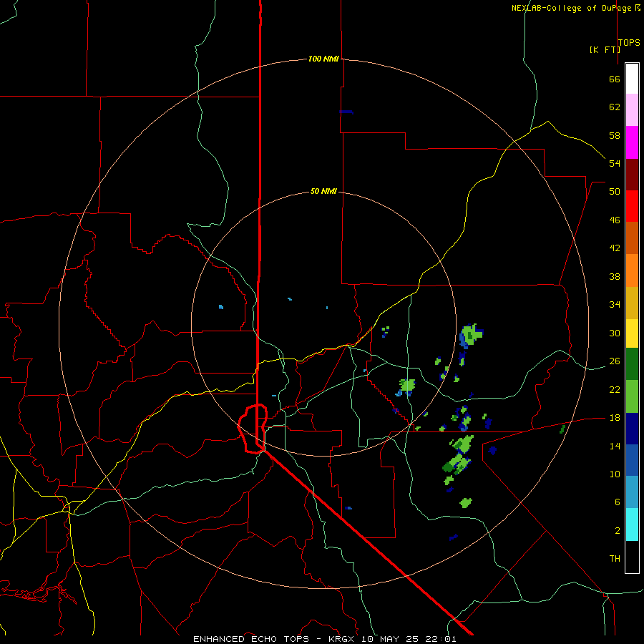Click legend value 30

615,333
